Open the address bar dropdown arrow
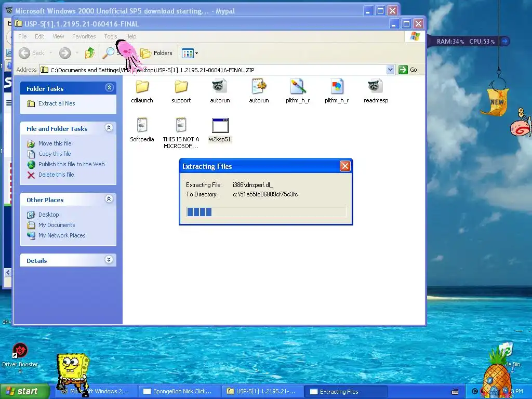532x399 pixels. click(390, 70)
